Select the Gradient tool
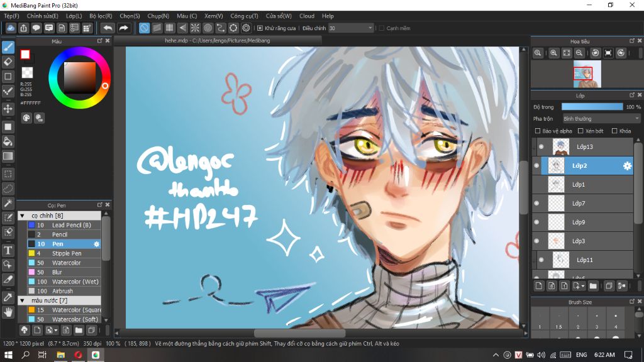 (8, 156)
